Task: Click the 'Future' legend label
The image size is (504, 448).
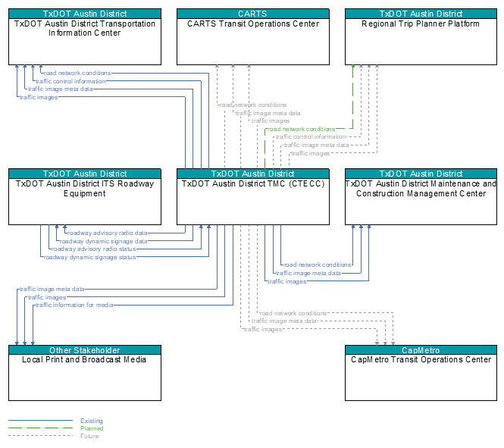Action: [x=89, y=436]
